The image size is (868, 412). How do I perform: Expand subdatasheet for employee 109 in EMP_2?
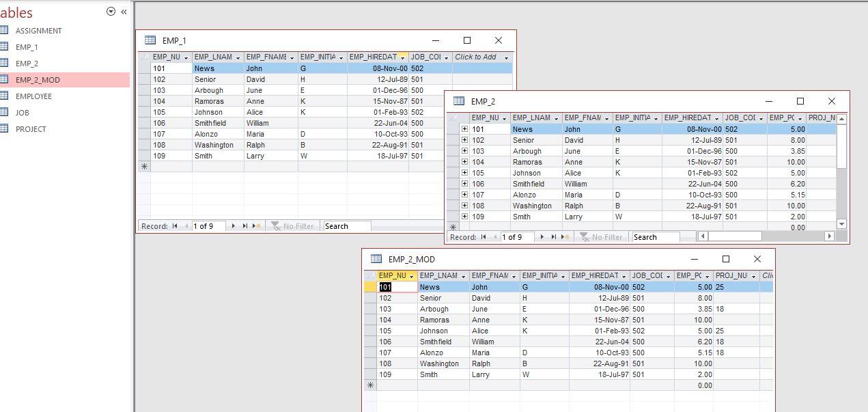click(464, 217)
